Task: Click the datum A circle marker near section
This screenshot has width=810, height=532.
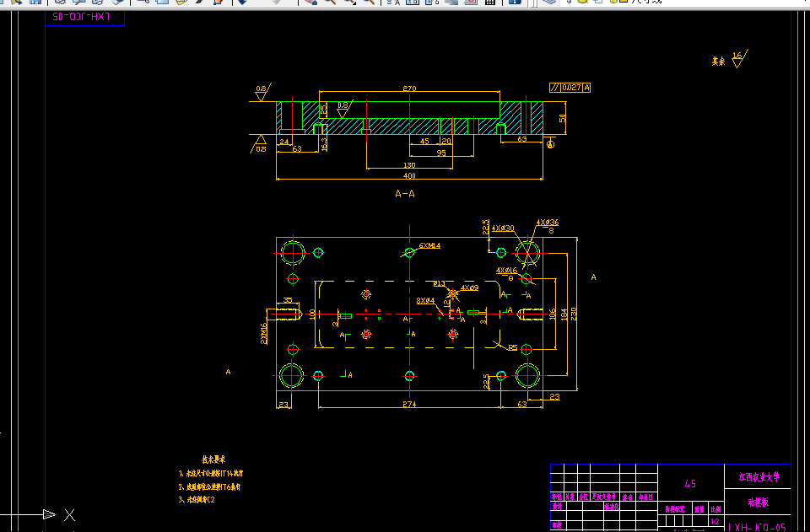Action: click(x=551, y=144)
